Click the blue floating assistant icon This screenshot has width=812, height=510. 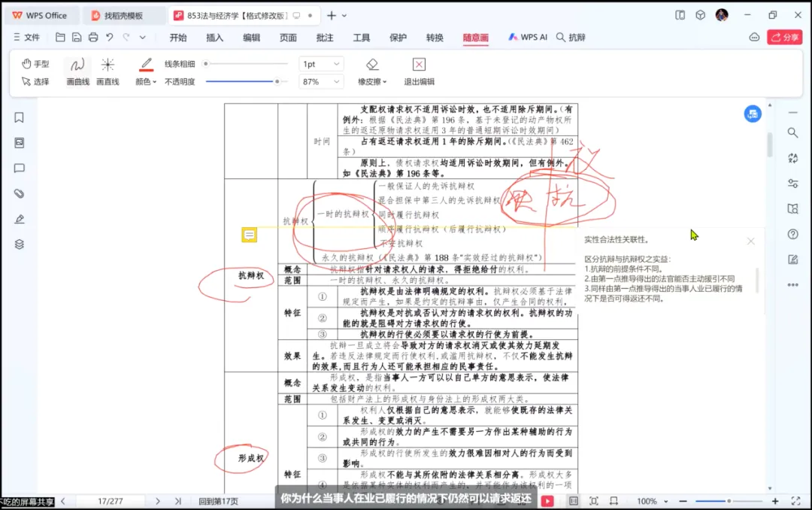pos(753,114)
